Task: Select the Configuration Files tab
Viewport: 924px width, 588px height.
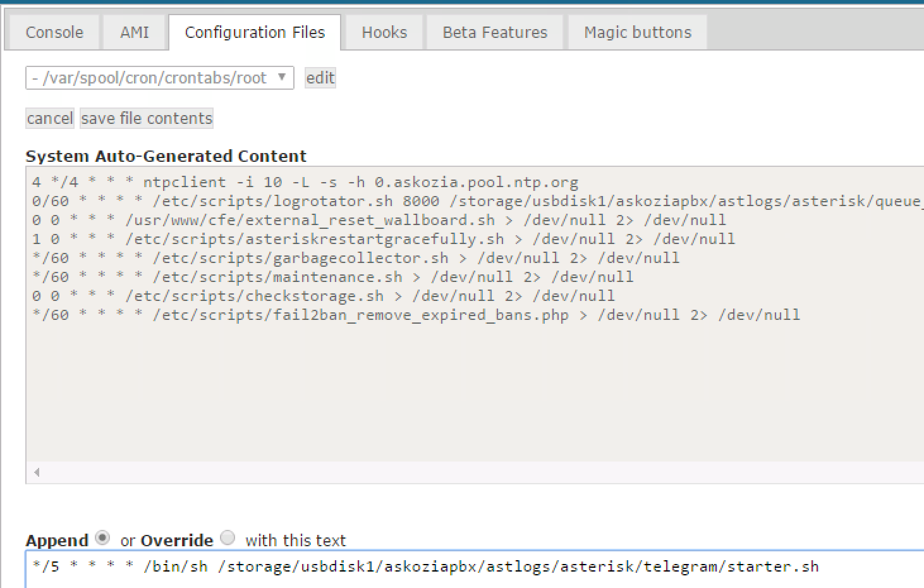Action: pyautogui.click(x=255, y=32)
